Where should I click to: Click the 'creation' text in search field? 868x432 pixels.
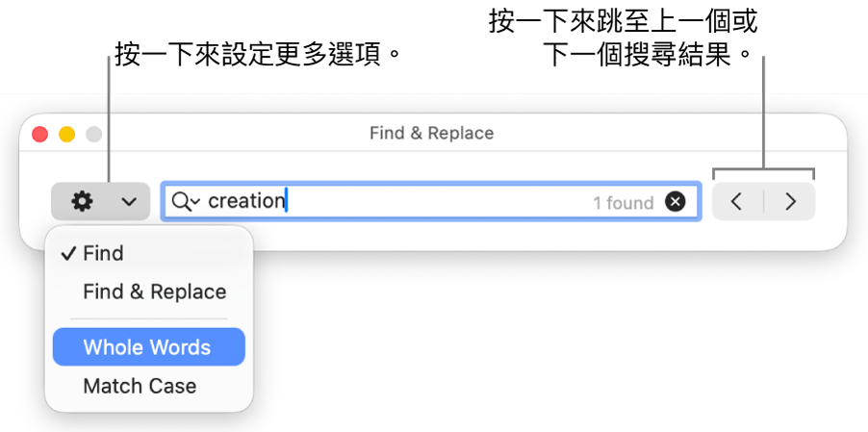coord(246,201)
